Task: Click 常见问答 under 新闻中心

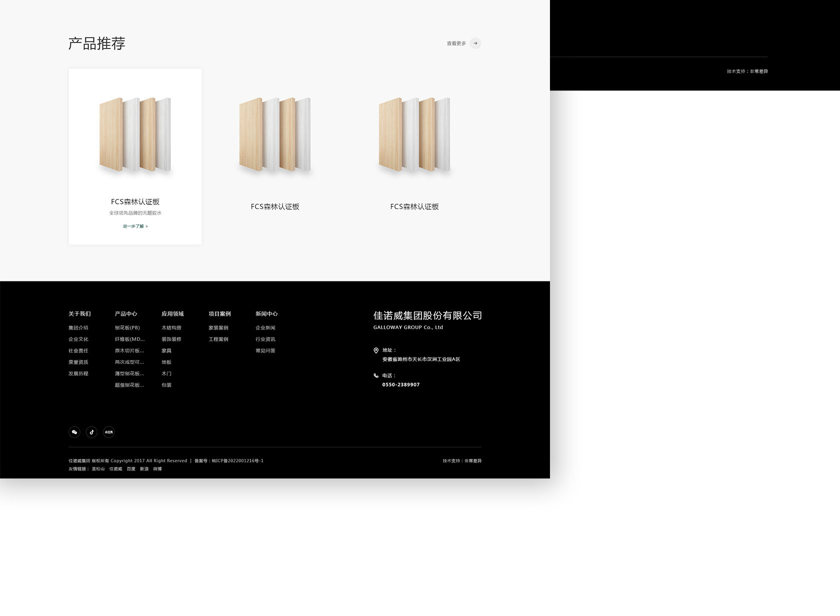Action: tap(265, 351)
